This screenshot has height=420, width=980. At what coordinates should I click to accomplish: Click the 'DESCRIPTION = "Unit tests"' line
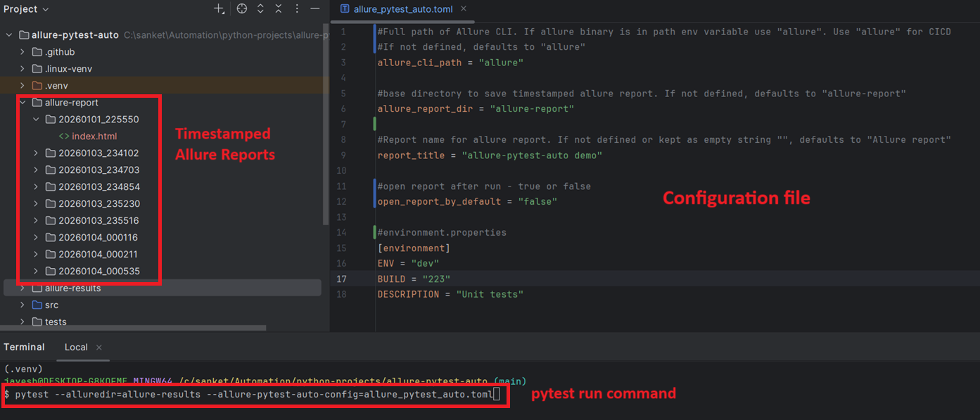pyautogui.click(x=450, y=295)
